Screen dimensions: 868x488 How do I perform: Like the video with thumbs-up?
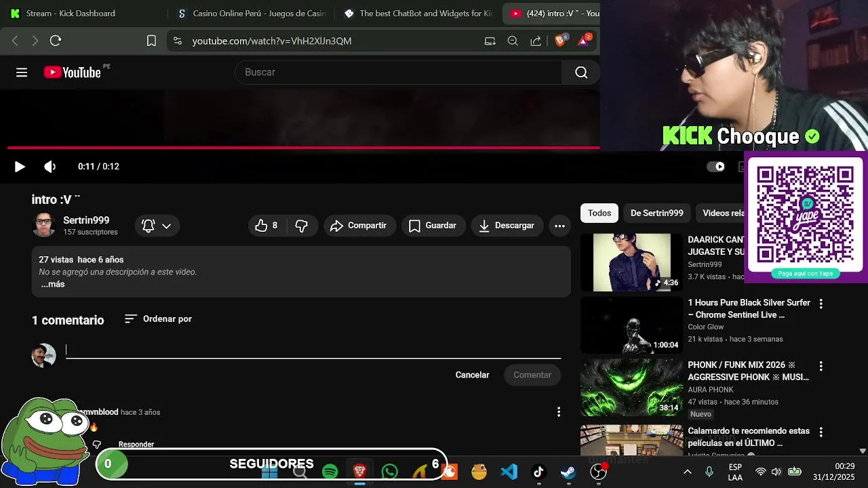(267, 226)
